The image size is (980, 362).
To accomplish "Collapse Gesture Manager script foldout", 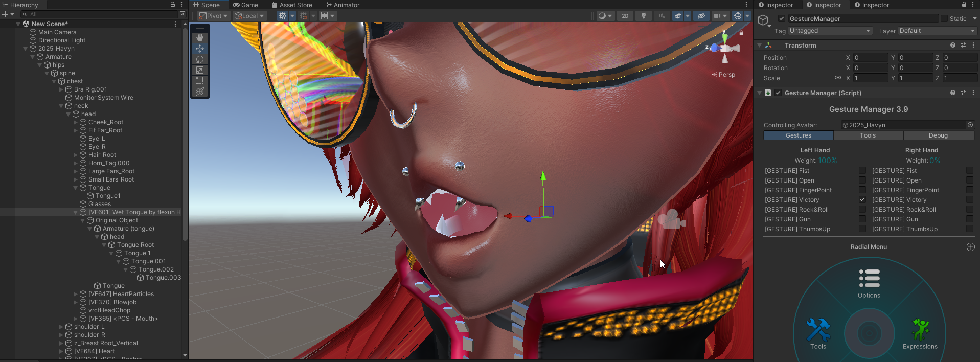I will [x=760, y=93].
